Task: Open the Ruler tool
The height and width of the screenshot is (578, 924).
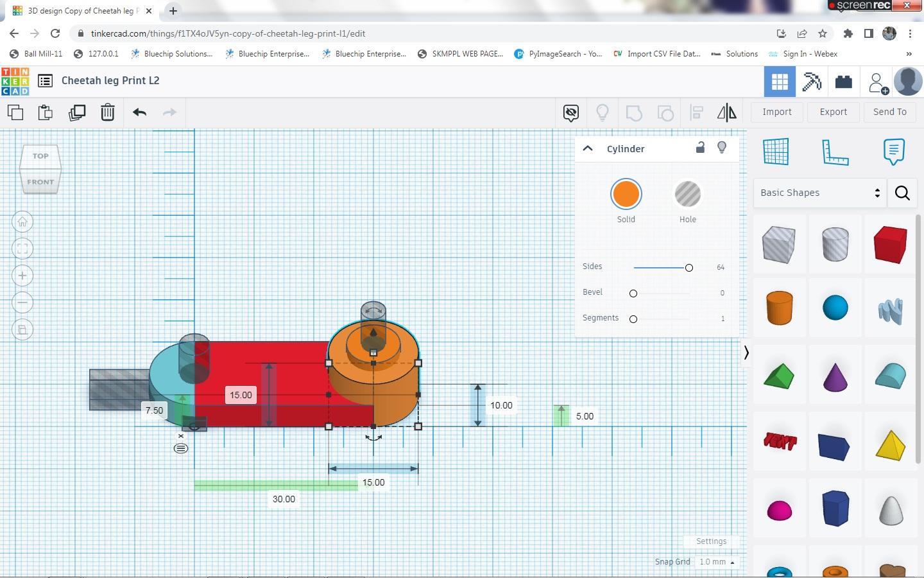Action: 835,152
